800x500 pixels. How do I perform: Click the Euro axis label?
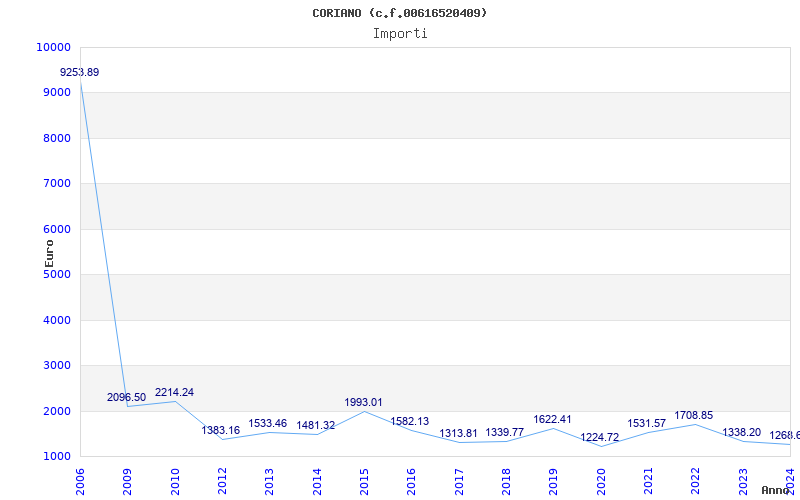point(49,253)
